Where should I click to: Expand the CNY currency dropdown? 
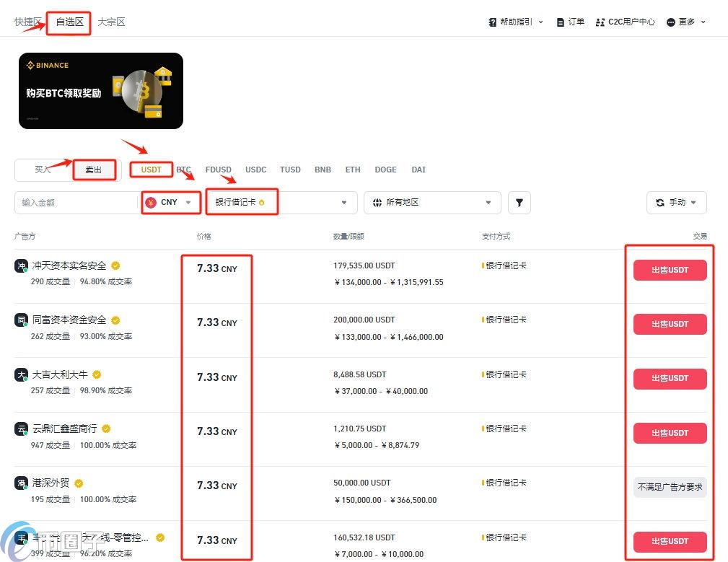(188, 202)
